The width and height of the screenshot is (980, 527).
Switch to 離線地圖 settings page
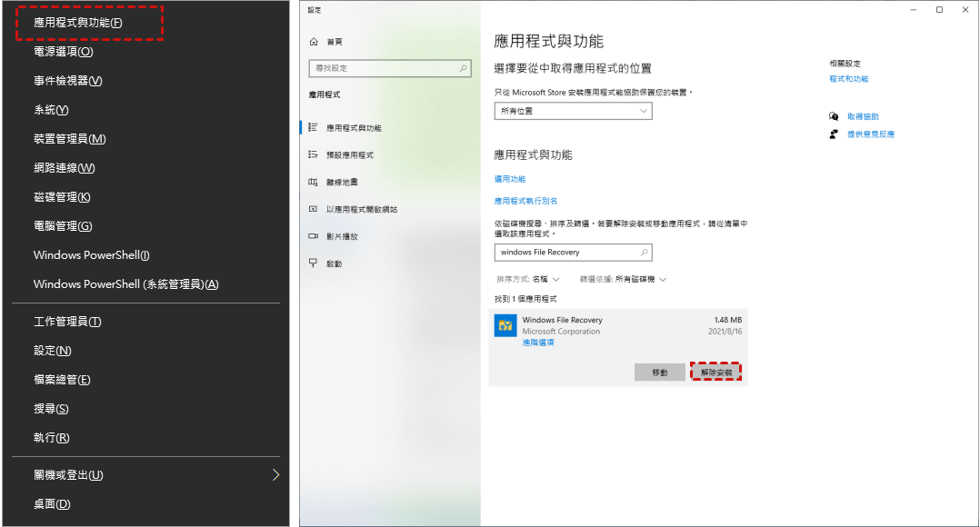tap(342, 183)
